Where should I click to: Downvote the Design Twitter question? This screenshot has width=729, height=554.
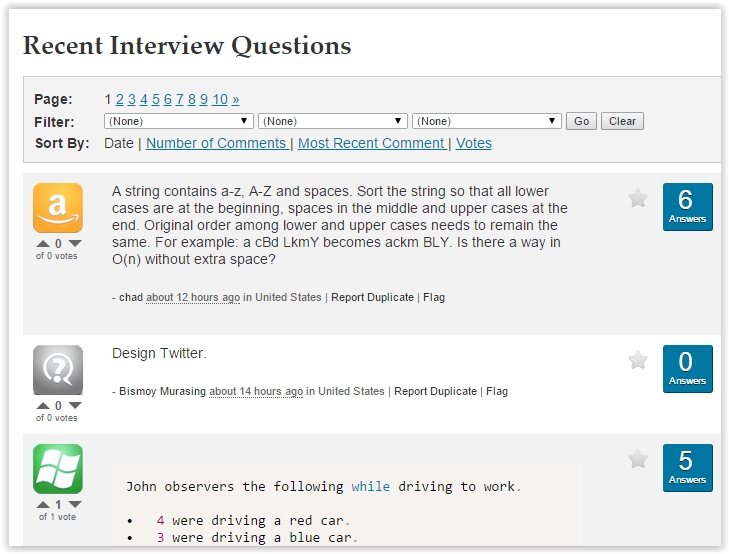tap(74, 406)
